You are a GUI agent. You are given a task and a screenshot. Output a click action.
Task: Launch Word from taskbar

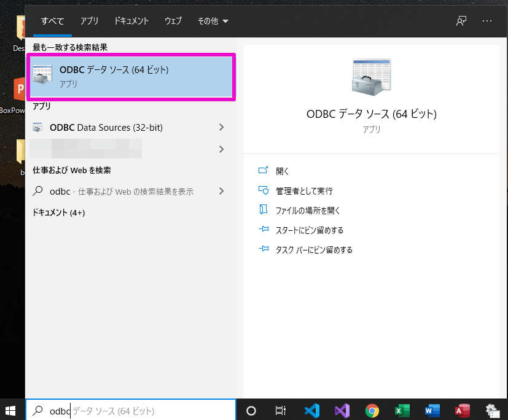tap(432, 411)
